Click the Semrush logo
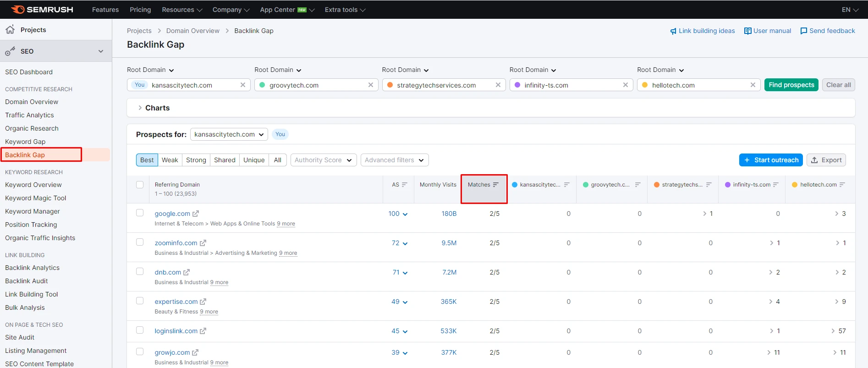The width and height of the screenshot is (868, 368). [x=42, y=10]
